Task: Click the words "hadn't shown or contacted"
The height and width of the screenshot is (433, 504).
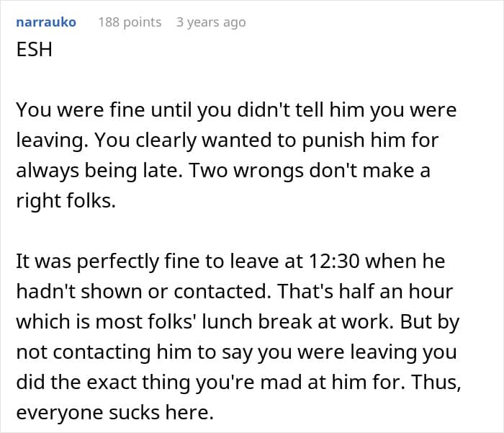Action: [x=141, y=292]
